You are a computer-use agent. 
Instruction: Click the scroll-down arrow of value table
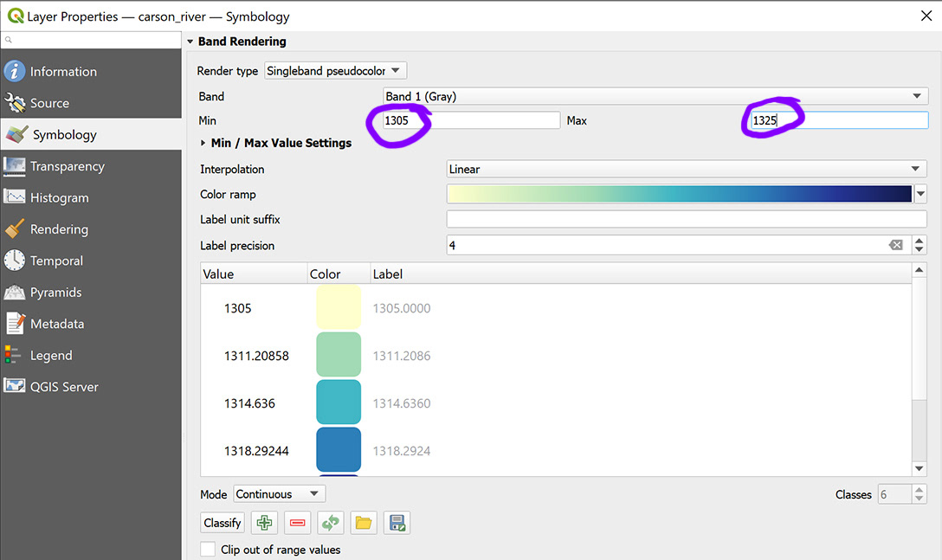click(x=919, y=468)
